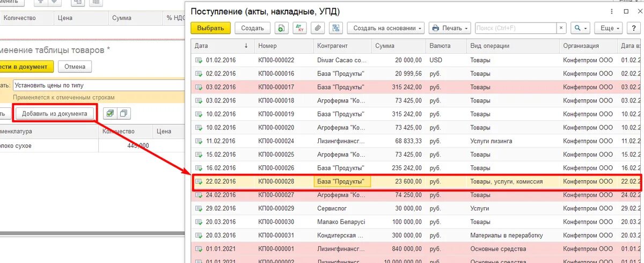Image resolution: width=644 pixels, height=263 pixels.
Task: Click the paperclip attached files icon
Action: coord(318,28)
